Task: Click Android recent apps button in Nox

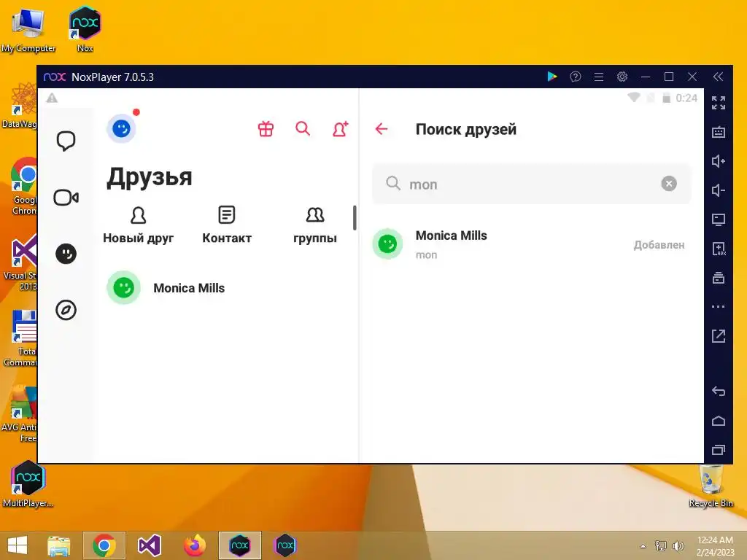Action: pyautogui.click(x=719, y=450)
